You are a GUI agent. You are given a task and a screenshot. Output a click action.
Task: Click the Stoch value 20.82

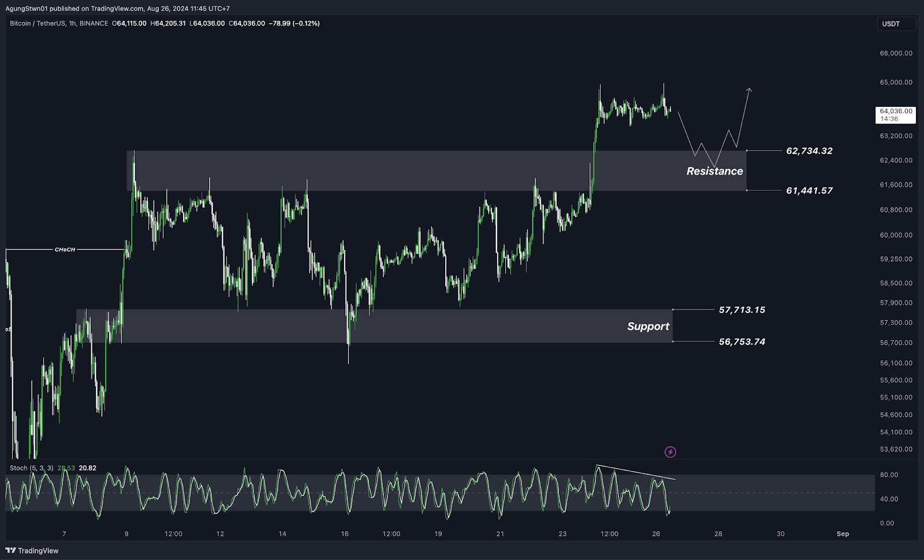88,468
